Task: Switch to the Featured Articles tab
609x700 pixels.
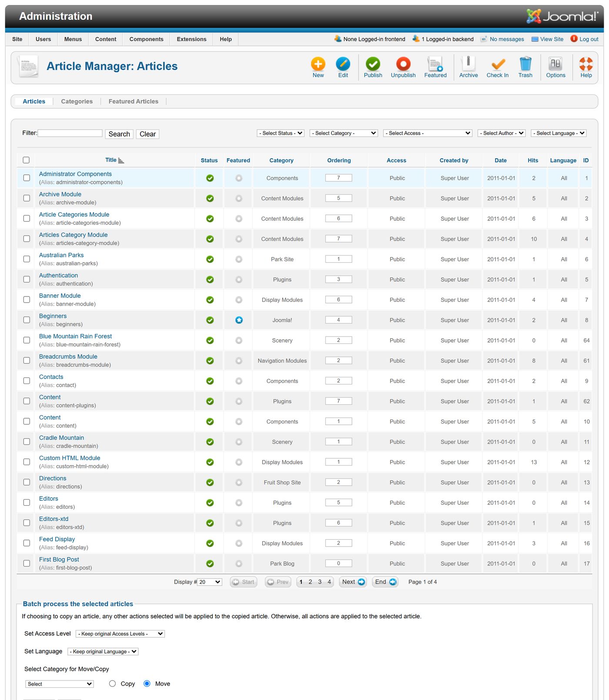Action: [x=134, y=101]
